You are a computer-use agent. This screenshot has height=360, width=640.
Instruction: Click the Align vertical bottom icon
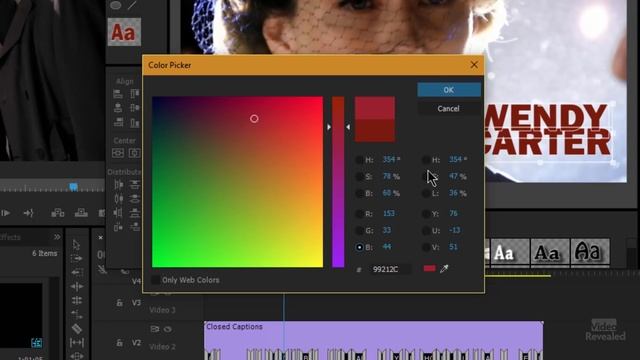click(x=134, y=122)
